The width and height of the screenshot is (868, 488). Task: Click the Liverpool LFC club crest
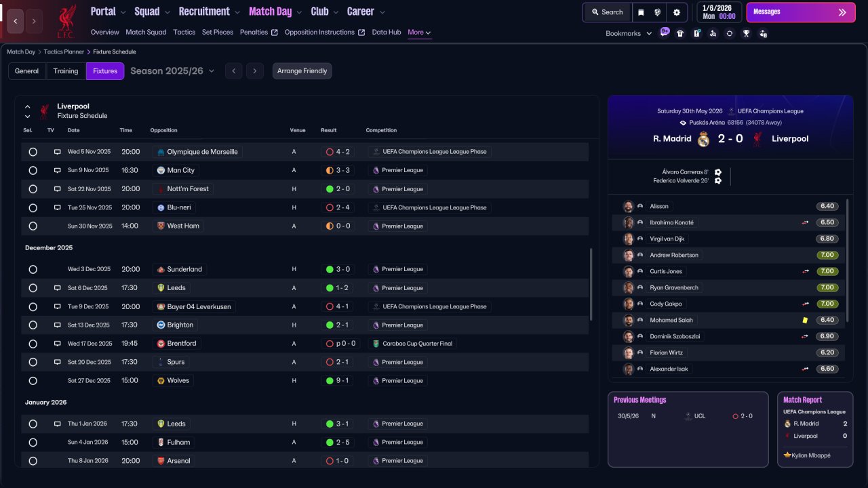pyautogui.click(x=66, y=21)
